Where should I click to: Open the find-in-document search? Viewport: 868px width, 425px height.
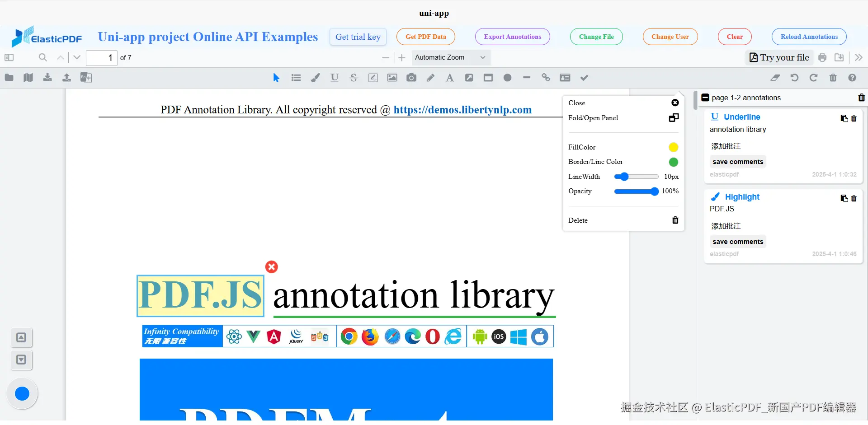pos(43,58)
